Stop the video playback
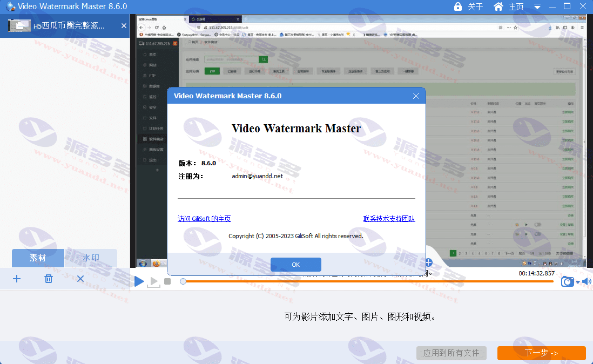This screenshot has width=593, height=364. click(x=167, y=281)
